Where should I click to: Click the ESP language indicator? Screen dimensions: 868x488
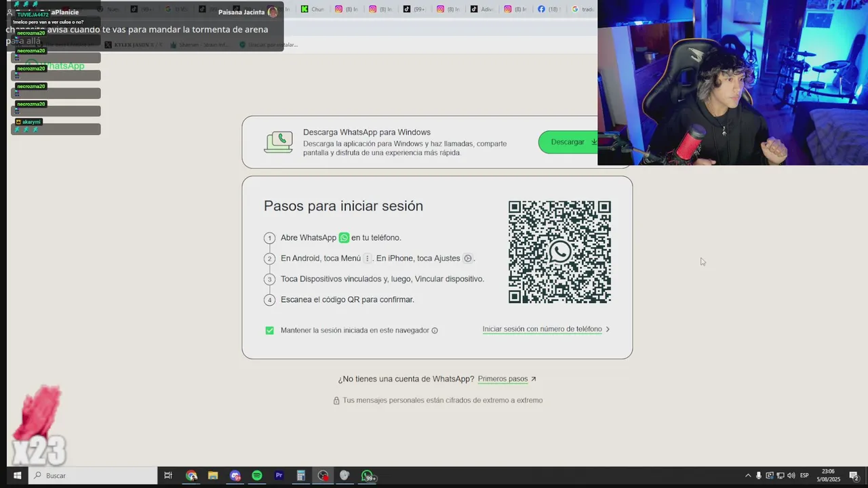pos(805,476)
